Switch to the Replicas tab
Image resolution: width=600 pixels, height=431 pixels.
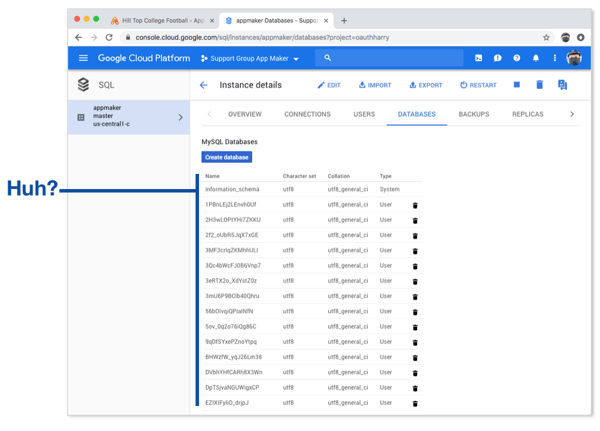528,114
